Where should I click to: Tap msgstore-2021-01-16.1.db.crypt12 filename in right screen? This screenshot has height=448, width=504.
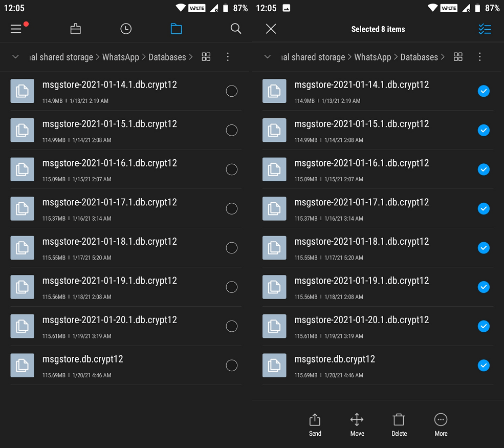[x=362, y=163]
